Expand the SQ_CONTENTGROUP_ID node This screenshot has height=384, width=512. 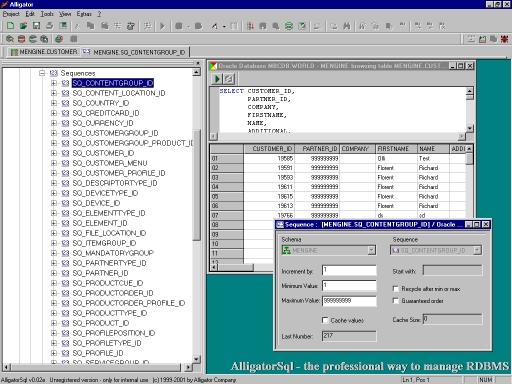54,83
